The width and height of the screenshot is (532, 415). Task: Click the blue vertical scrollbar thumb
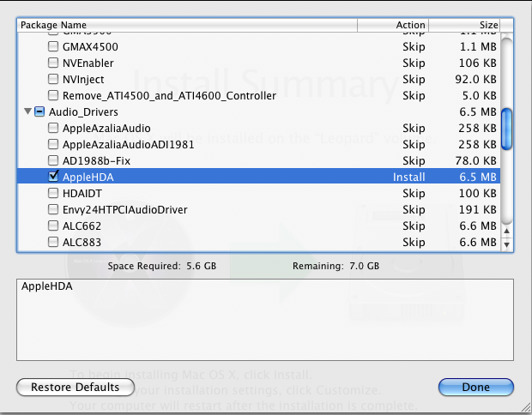[x=506, y=129]
